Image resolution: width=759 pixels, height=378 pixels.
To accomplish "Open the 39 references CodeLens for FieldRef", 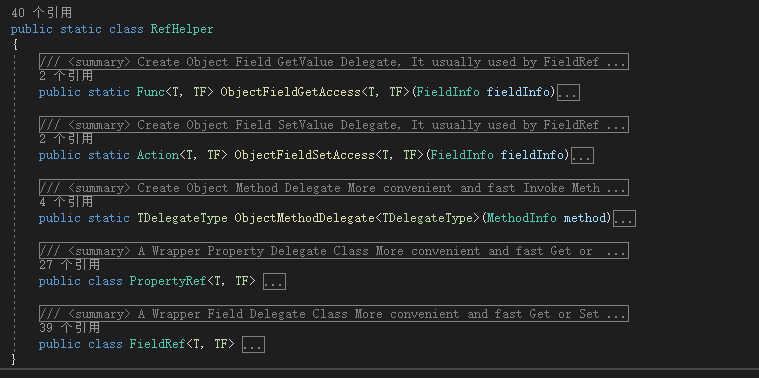I will [x=69, y=328].
